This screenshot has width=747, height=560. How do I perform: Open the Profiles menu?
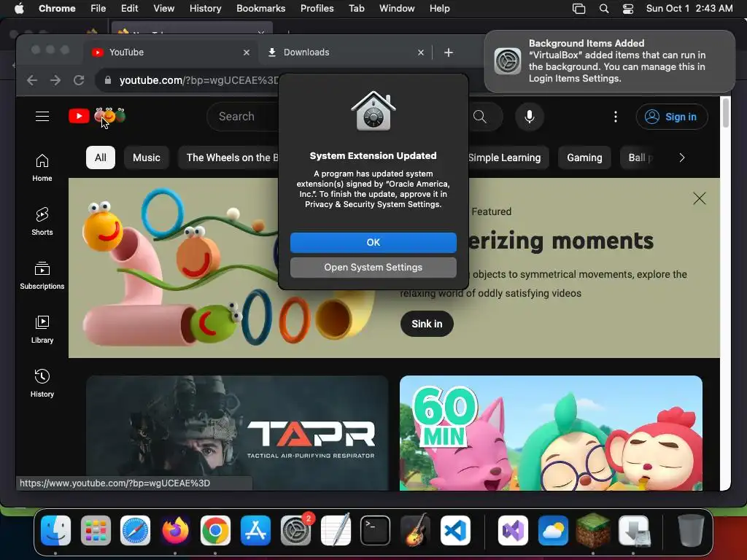(317, 9)
